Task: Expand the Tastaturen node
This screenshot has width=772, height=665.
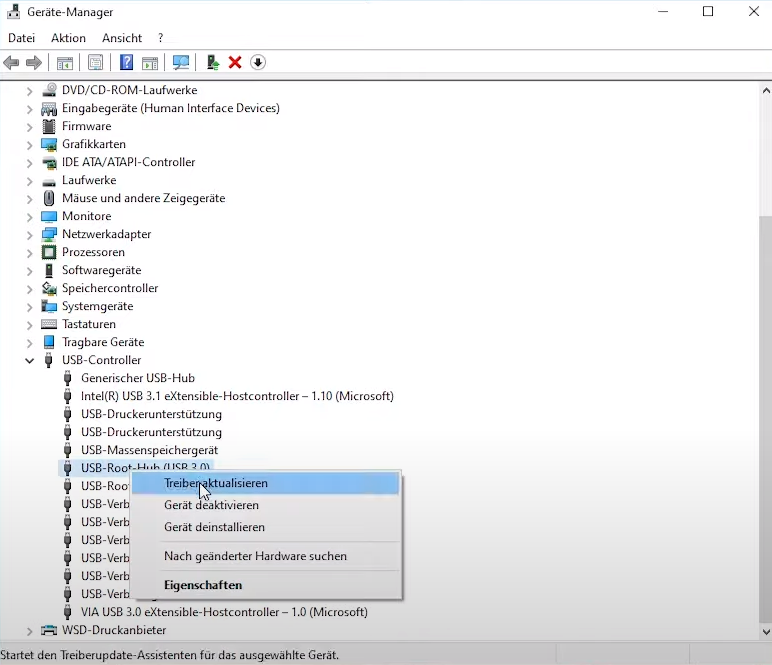Action: pos(29,325)
